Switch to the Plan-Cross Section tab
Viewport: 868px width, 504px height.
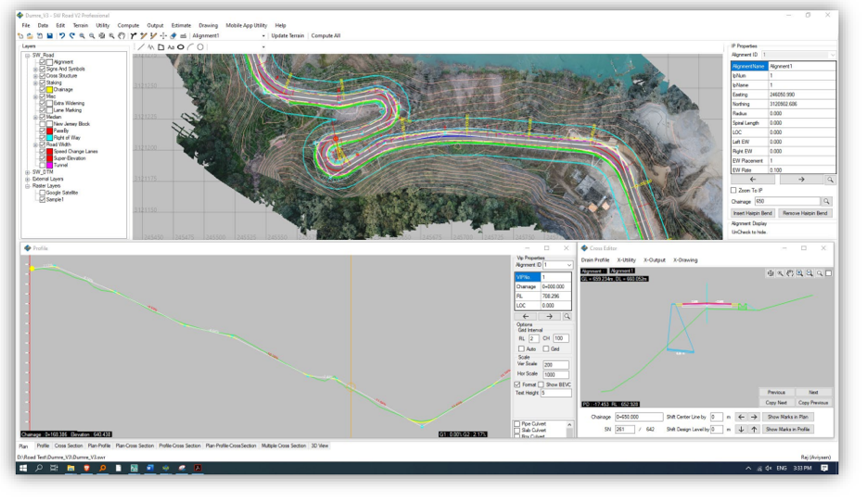coord(134,446)
